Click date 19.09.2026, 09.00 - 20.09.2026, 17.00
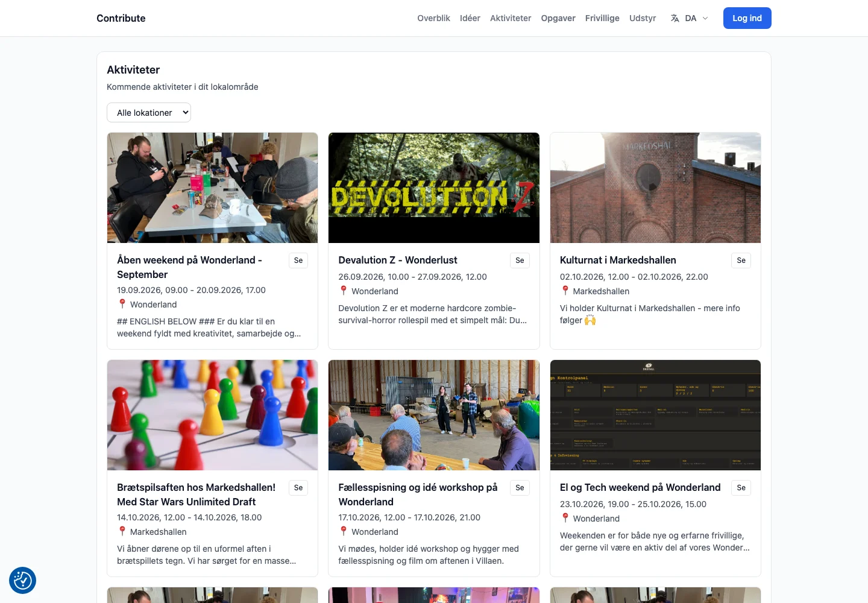Screen dimensions: 868x603 click(x=191, y=290)
